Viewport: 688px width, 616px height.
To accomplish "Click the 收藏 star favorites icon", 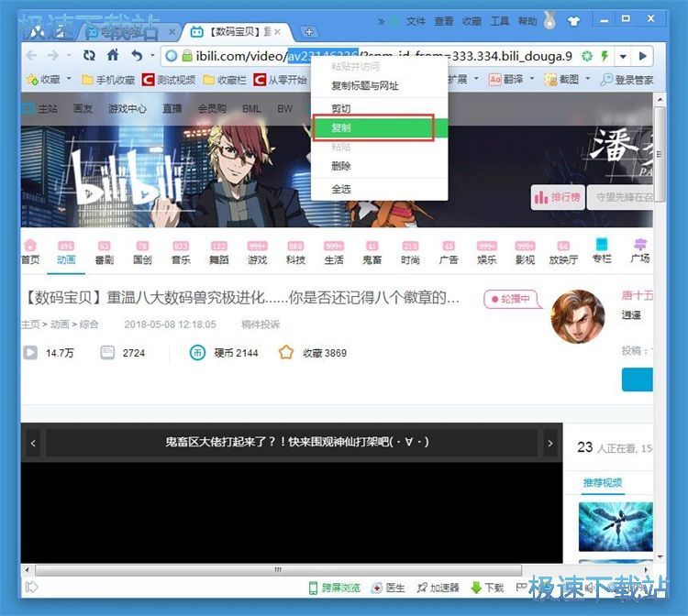I will [32, 80].
